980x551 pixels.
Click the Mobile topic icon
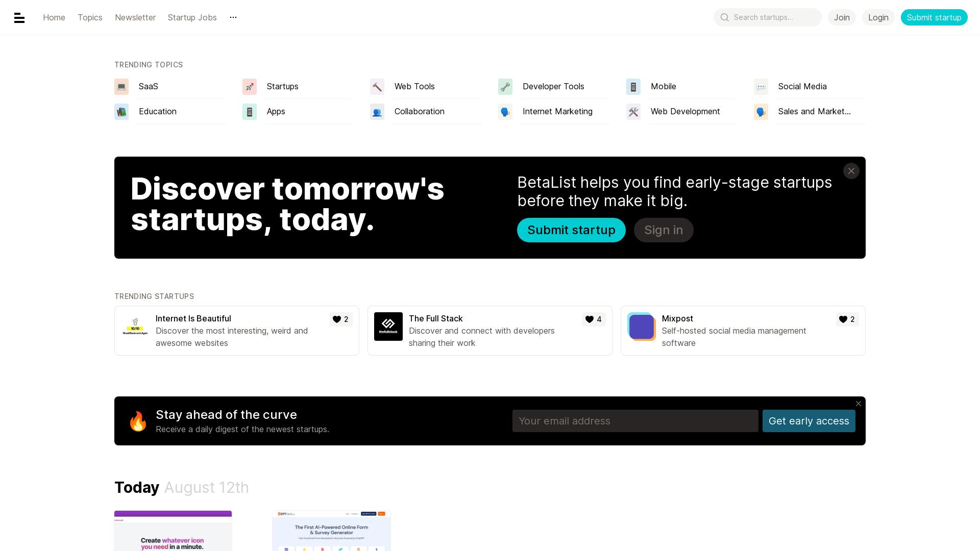pos(633,86)
